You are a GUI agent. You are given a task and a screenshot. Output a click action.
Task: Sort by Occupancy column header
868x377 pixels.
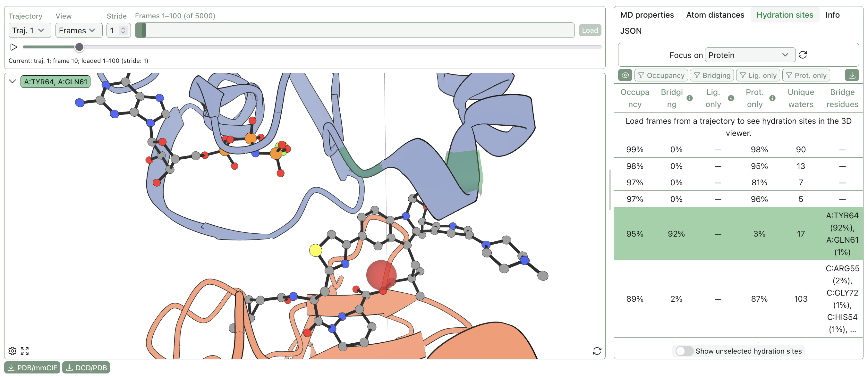pos(634,98)
